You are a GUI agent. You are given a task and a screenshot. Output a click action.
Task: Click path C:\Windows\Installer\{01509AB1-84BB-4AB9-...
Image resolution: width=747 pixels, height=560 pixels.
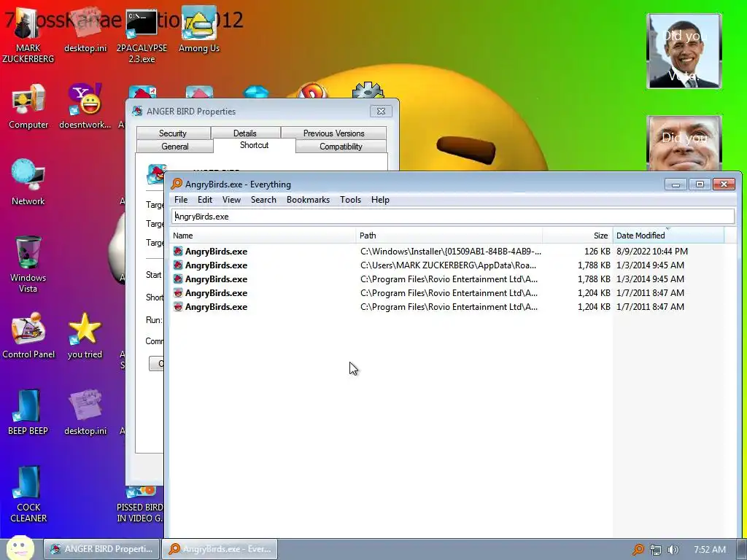click(x=451, y=251)
